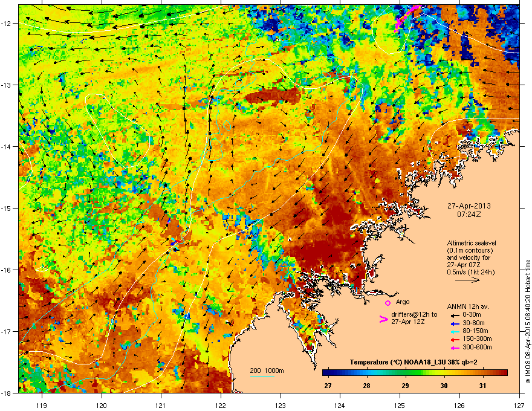Click longitude axis label 119
Viewport: 532px width, 411px height.
pyautogui.click(x=42, y=405)
